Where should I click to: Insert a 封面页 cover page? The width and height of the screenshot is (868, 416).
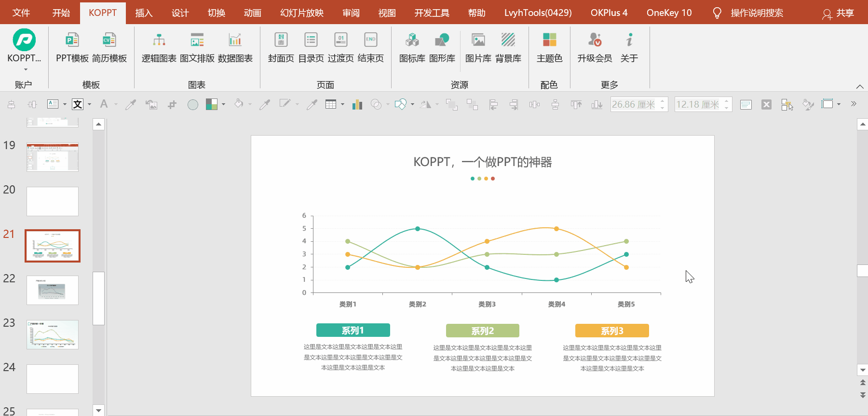[x=281, y=48]
